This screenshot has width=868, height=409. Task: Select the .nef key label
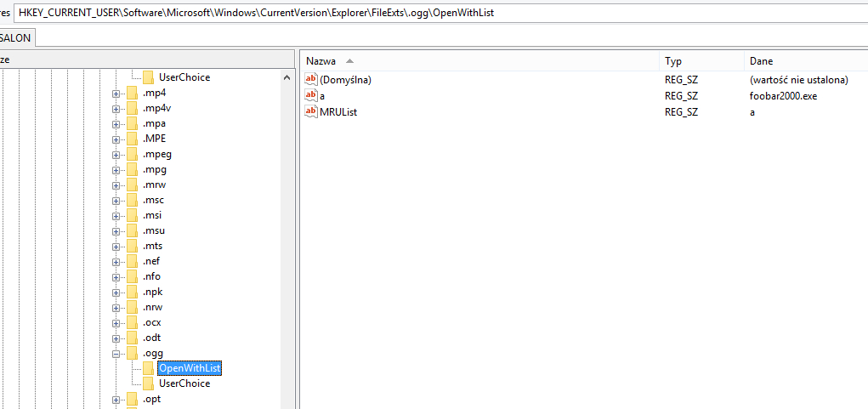click(x=151, y=261)
